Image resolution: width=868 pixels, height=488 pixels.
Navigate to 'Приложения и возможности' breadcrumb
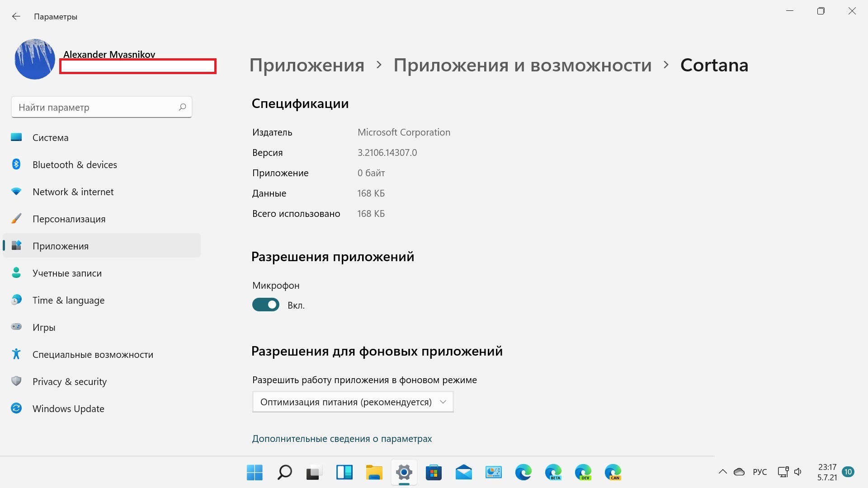pos(523,65)
